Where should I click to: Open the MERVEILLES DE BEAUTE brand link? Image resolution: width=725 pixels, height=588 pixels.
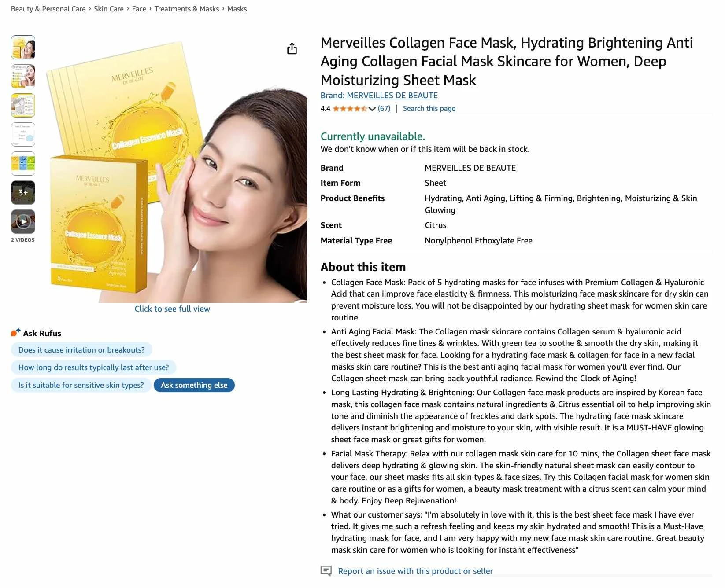click(x=379, y=95)
